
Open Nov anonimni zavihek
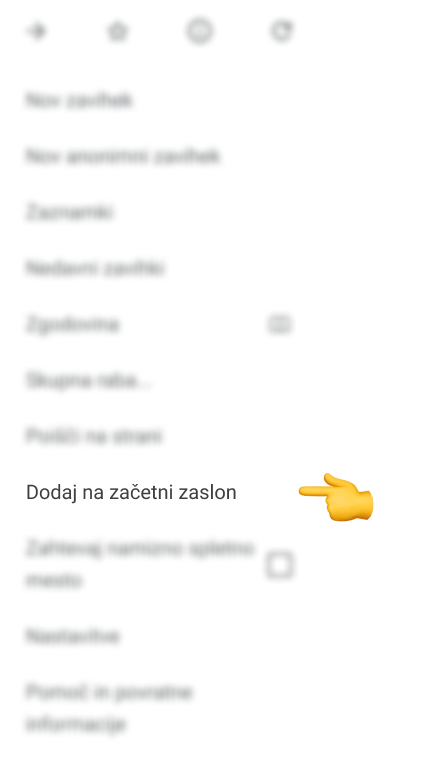coord(123,156)
